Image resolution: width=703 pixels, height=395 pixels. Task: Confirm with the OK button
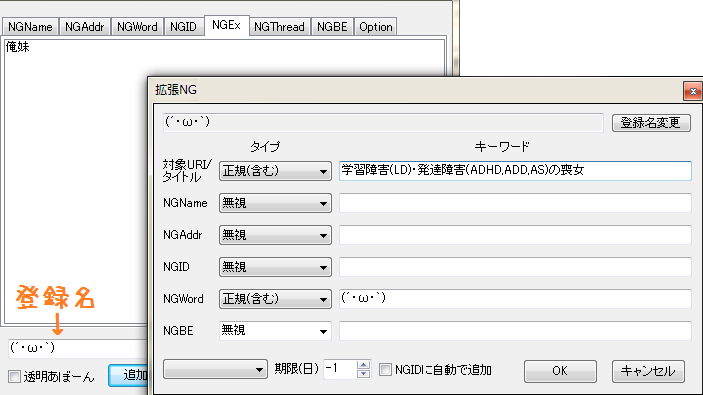tap(560, 371)
